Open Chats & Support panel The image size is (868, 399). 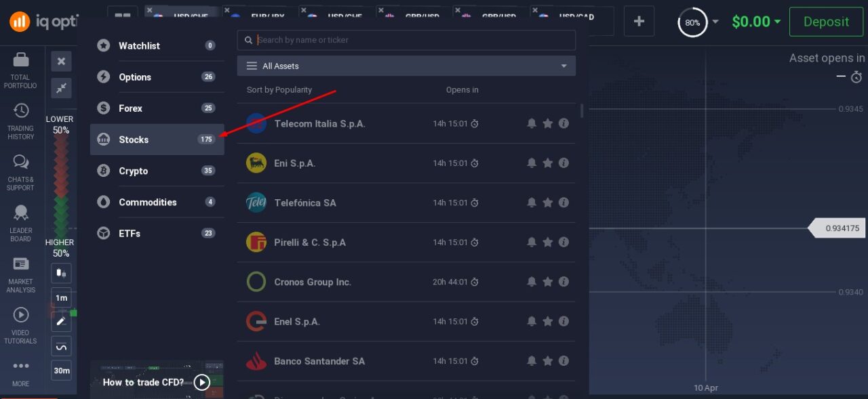point(20,172)
